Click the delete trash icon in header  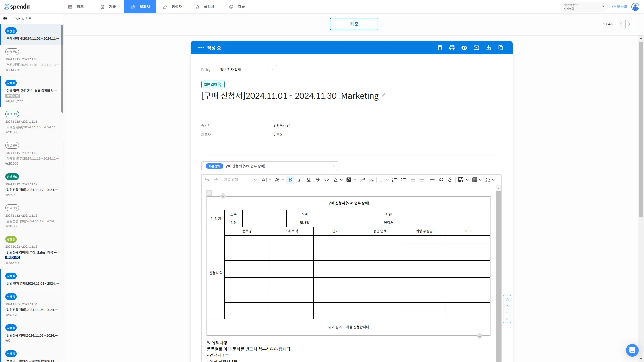440,48
